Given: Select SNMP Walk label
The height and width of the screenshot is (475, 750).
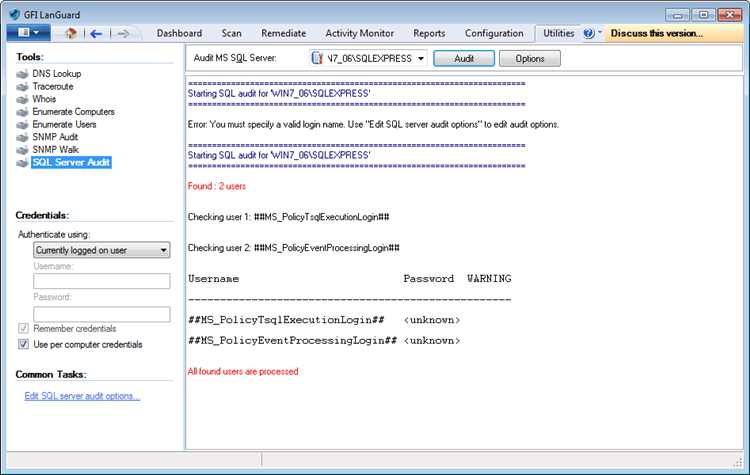Looking at the screenshot, I should tap(55, 149).
